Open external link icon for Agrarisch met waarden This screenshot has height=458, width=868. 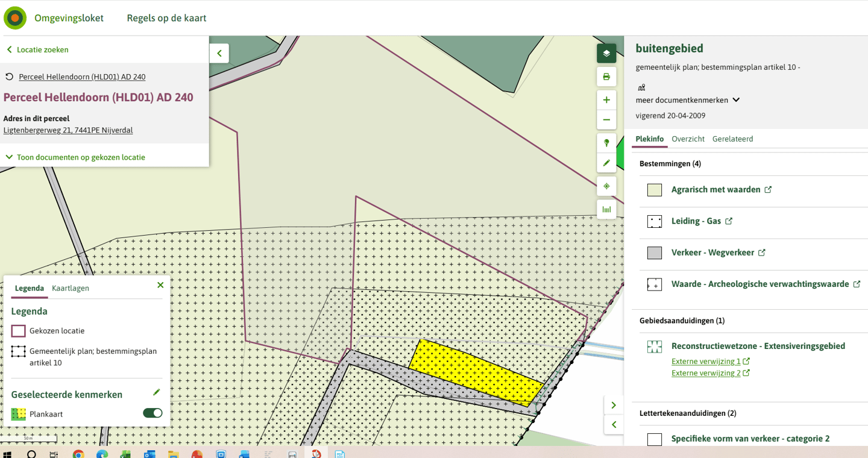tap(768, 189)
